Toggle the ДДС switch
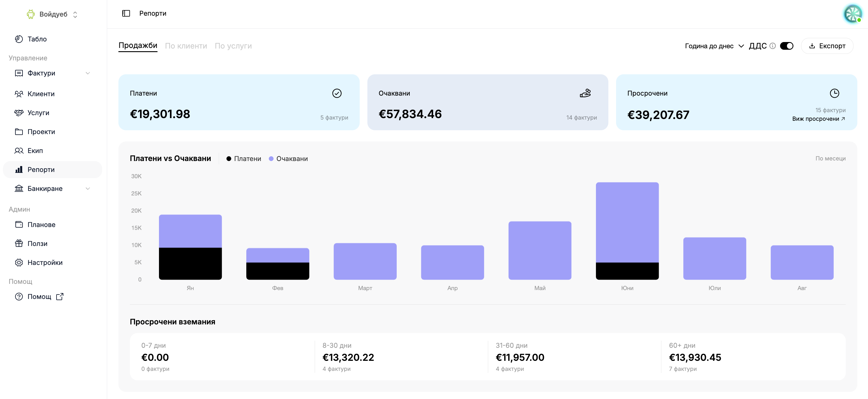This screenshot has width=868, height=399. coord(787,46)
